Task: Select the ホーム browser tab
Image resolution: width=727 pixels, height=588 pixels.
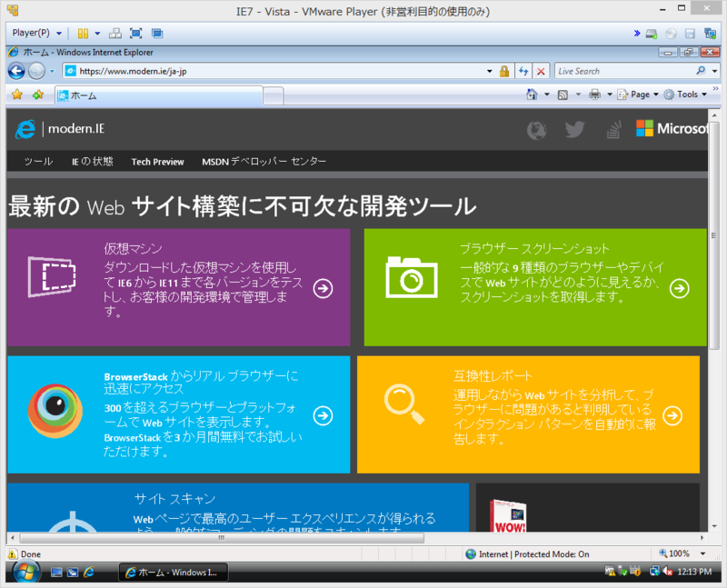Action: click(158, 95)
